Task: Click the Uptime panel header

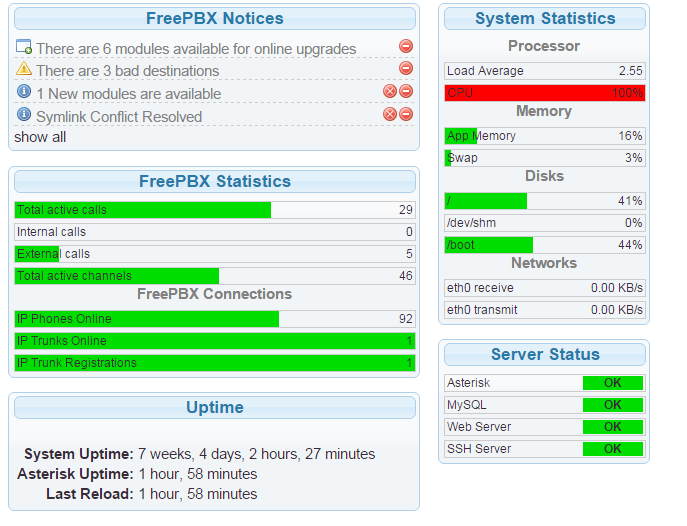Action: pyautogui.click(x=215, y=407)
